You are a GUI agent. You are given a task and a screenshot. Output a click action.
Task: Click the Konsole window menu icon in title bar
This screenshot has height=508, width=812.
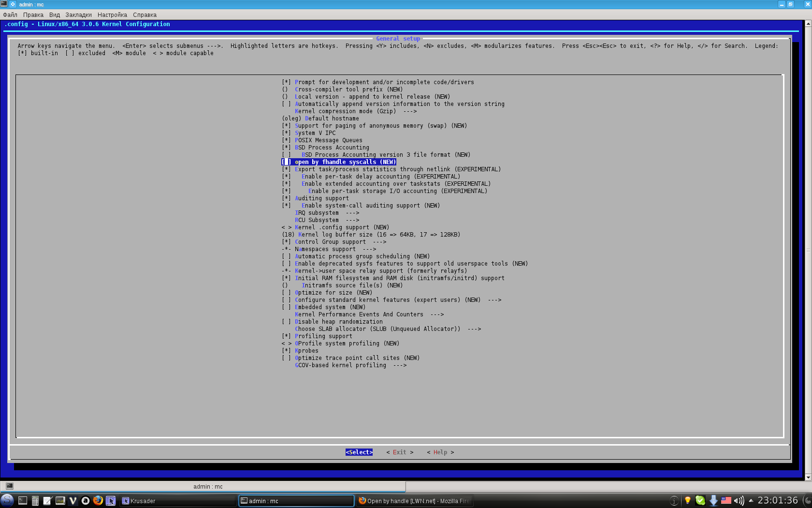[4, 4]
